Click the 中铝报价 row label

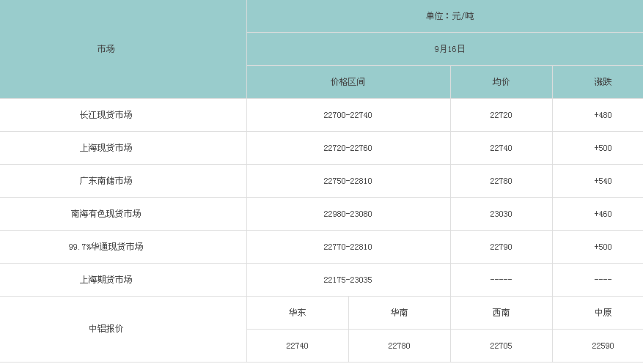tap(106, 329)
